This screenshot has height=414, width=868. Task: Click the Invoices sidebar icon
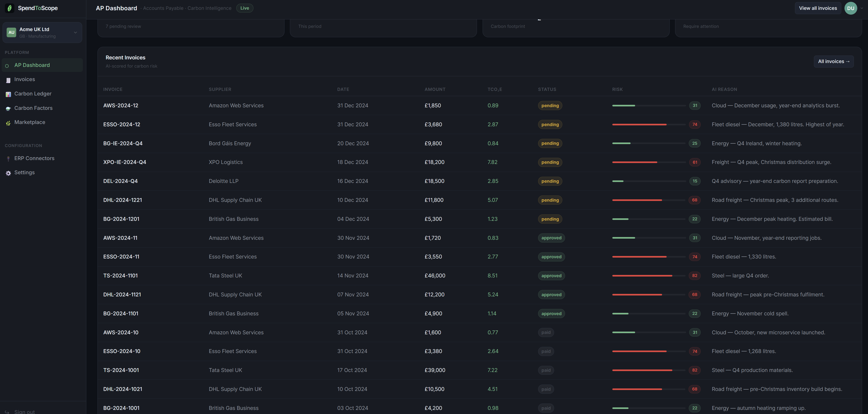[x=8, y=80]
